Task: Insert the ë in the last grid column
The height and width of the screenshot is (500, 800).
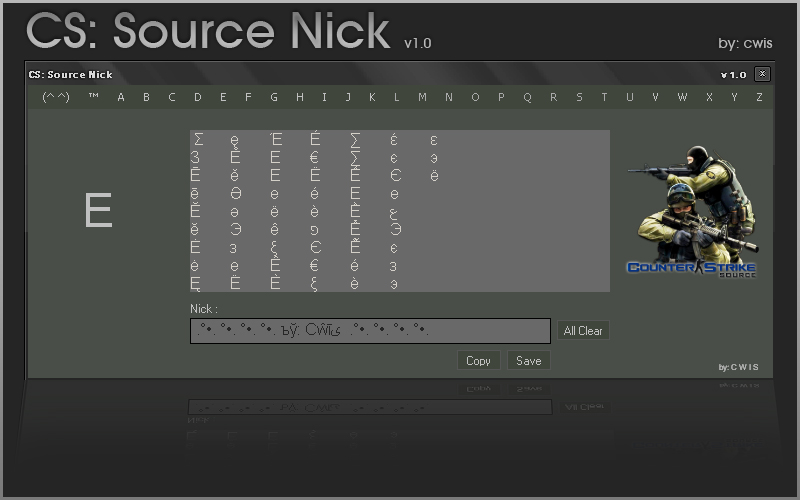Action: (x=434, y=176)
